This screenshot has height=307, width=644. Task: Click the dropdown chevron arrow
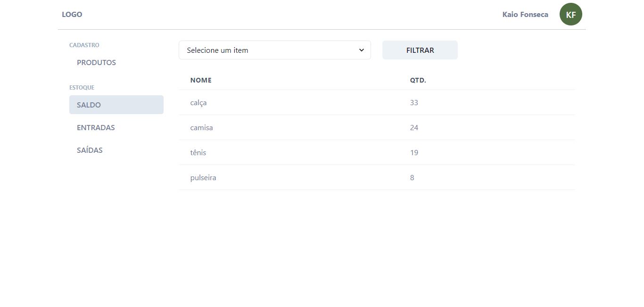(361, 50)
